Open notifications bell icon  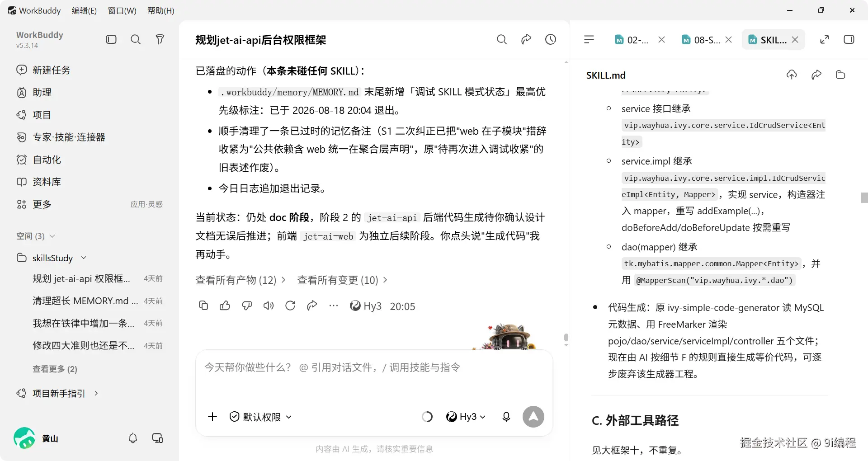pos(133,438)
